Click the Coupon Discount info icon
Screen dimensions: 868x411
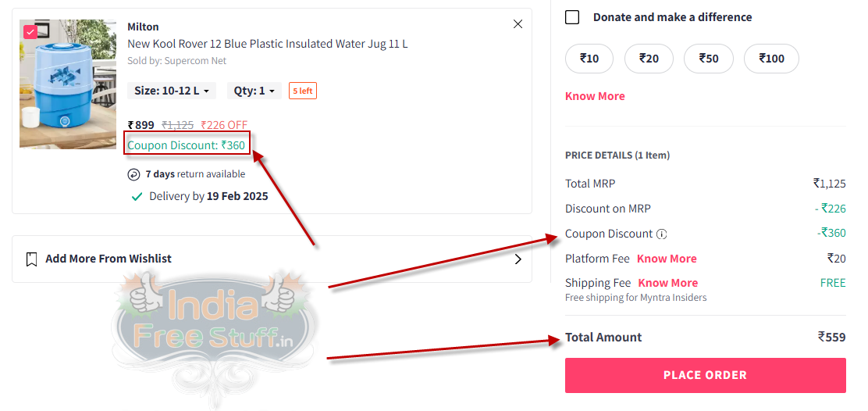point(661,234)
